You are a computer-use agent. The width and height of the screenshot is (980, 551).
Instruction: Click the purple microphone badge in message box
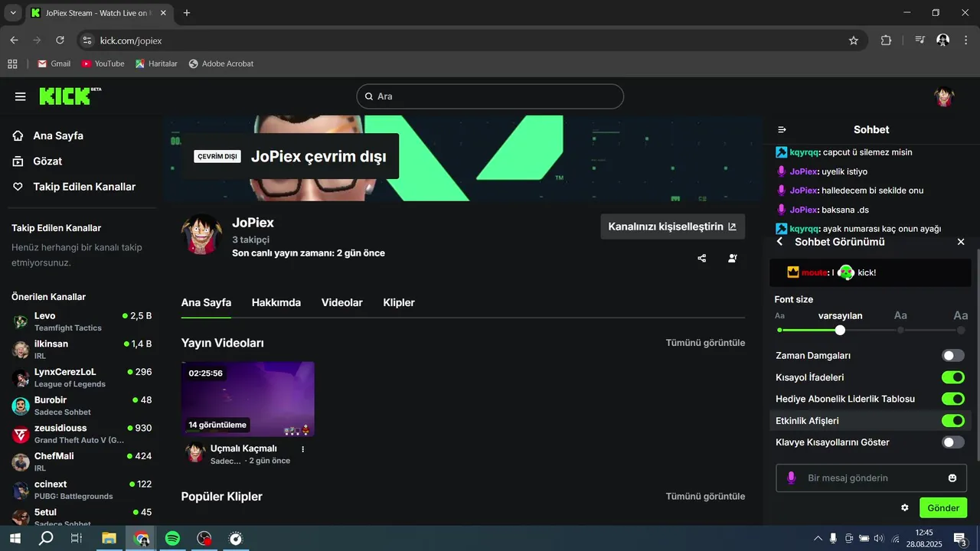[x=792, y=478]
